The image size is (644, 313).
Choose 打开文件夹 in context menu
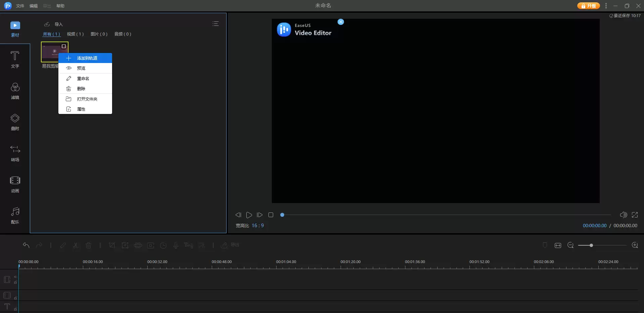point(85,99)
